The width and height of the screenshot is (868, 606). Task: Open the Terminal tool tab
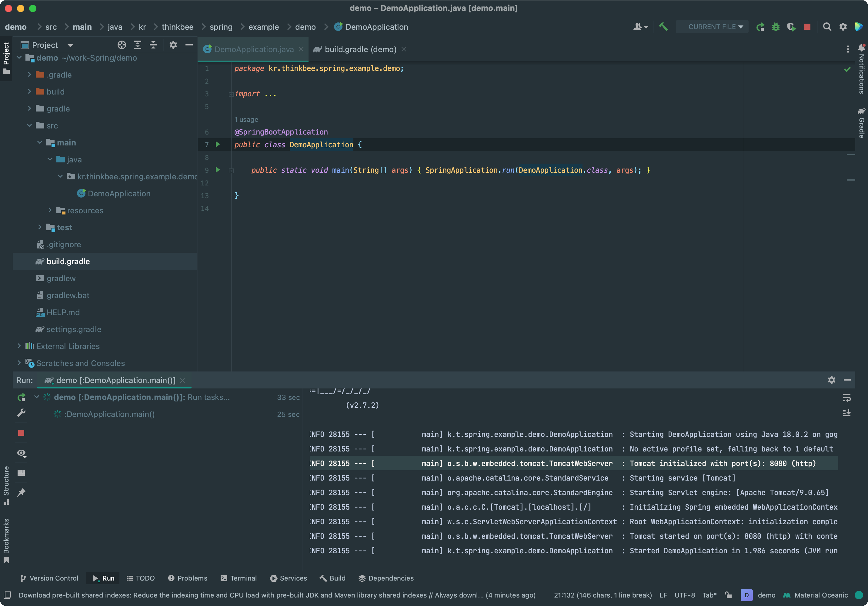(x=238, y=578)
